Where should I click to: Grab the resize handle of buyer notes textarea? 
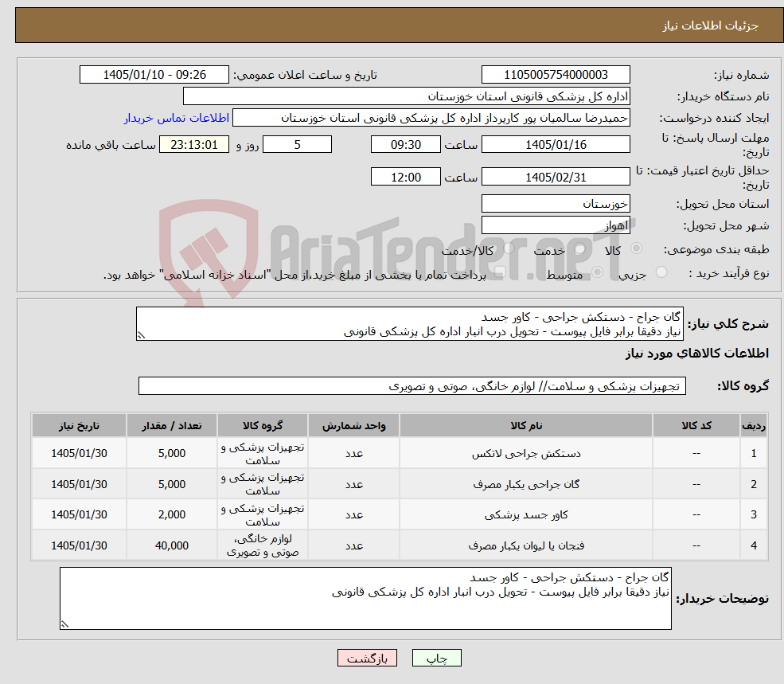[x=64, y=624]
